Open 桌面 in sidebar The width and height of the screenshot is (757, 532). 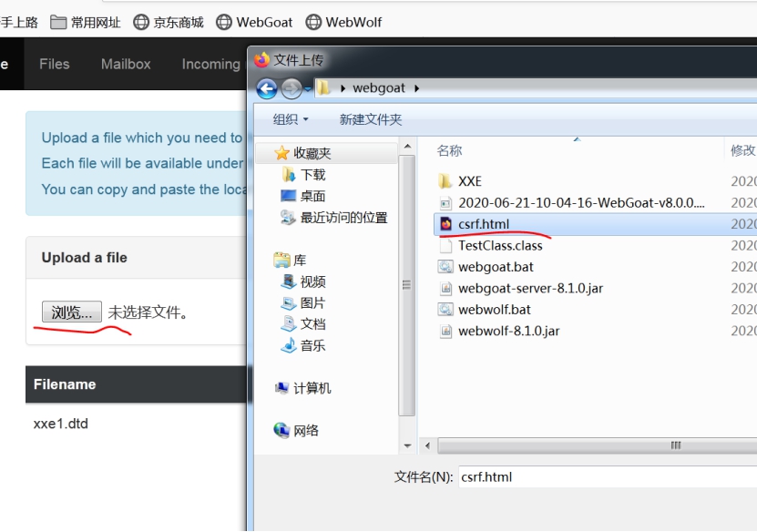(303, 196)
